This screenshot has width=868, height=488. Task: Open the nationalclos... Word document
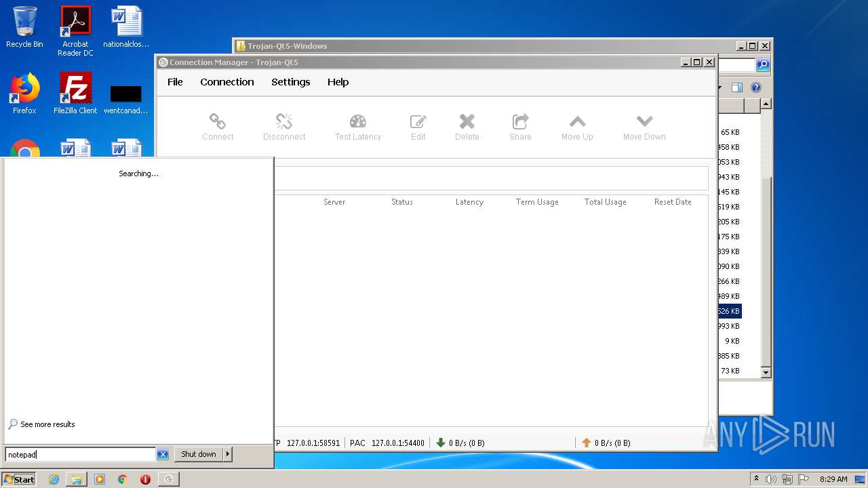point(126,28)
